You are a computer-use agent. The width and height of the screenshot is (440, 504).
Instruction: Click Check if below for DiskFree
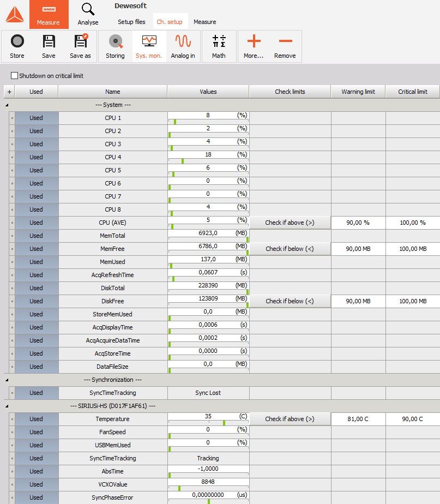tap(290, 301)
